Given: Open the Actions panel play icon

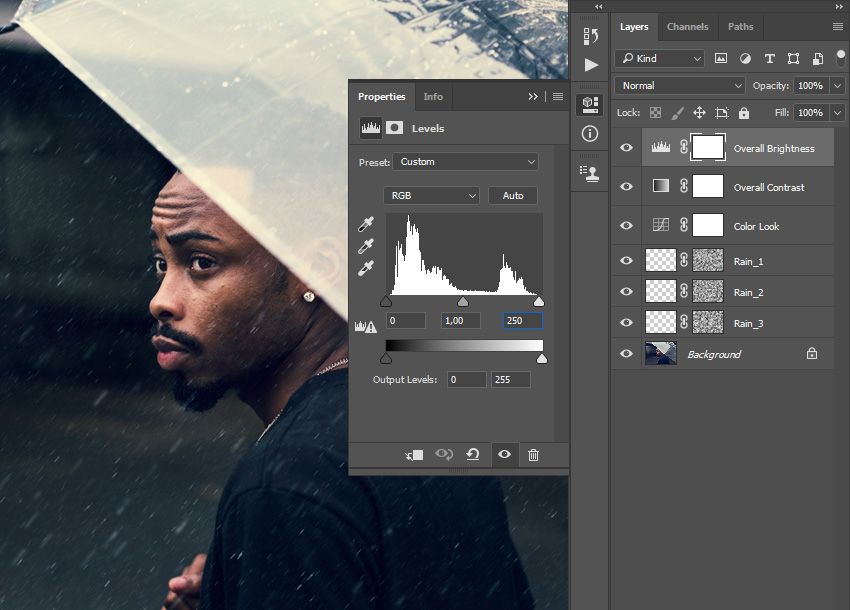Looking at the screenshot, I should [x=591, y=65].
